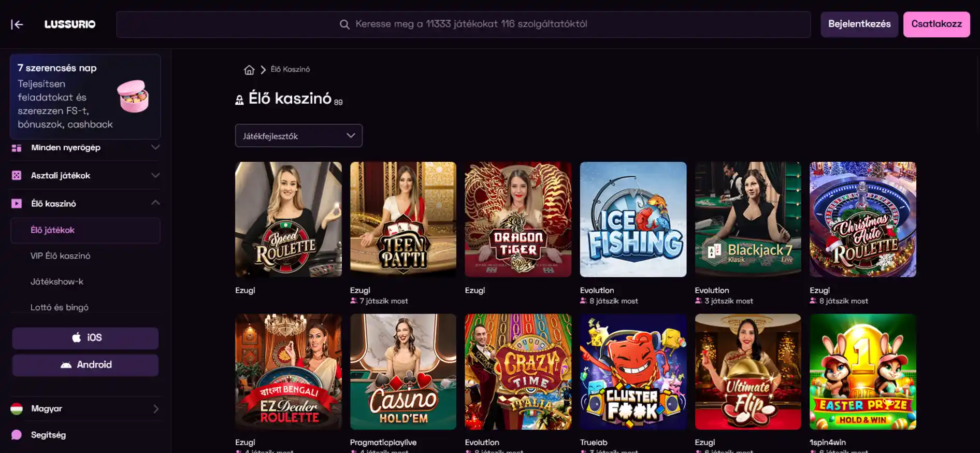Open the Casino Hold'em game thumbnail

[403, 372]
